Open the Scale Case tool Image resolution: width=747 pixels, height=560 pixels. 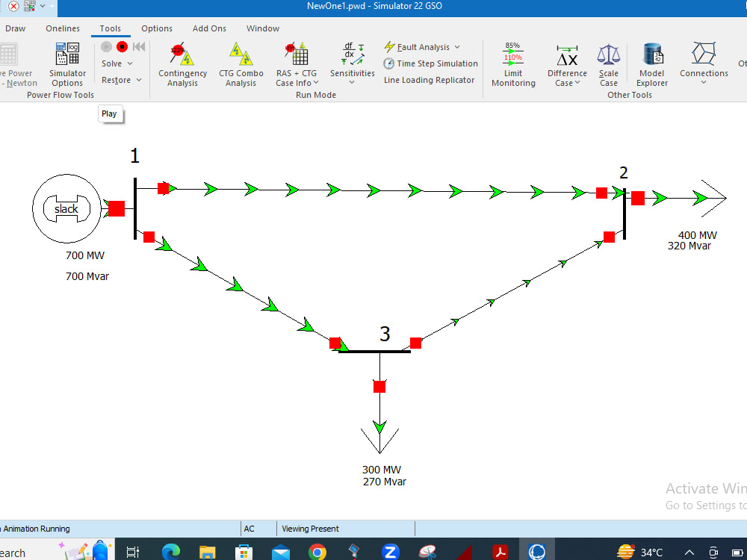608,65
